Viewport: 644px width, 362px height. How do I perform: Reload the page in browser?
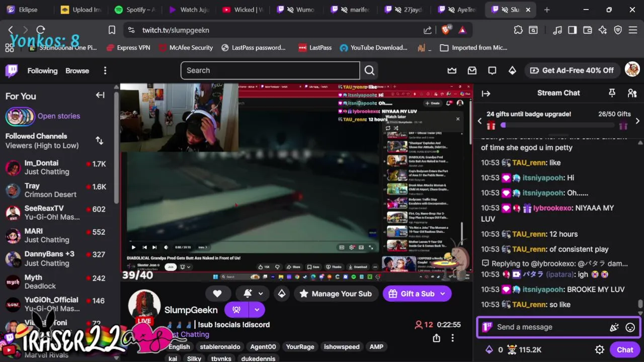click(x=41, y=30)
